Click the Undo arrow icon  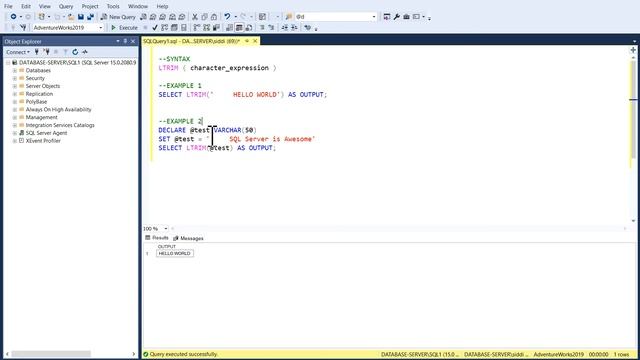(x=227, y=17)
